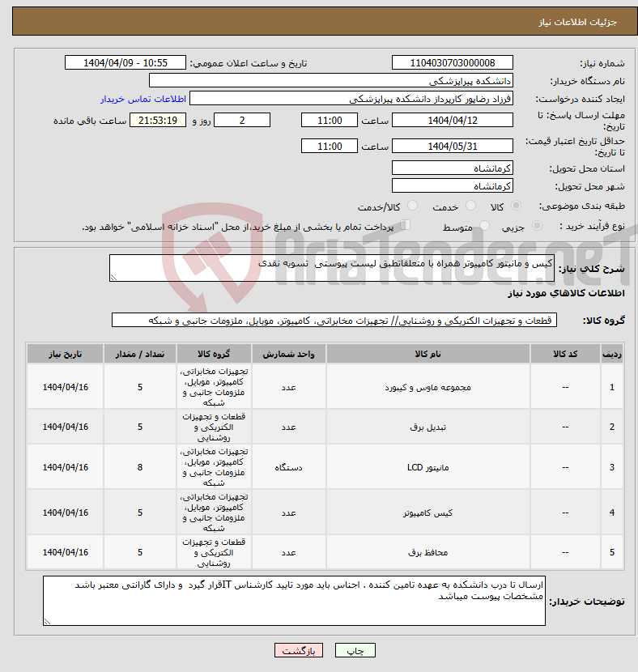Viewport: 638px width, 672px height.
Task: Click the توضیحات خریدار text area
Action: click(294, 601)
